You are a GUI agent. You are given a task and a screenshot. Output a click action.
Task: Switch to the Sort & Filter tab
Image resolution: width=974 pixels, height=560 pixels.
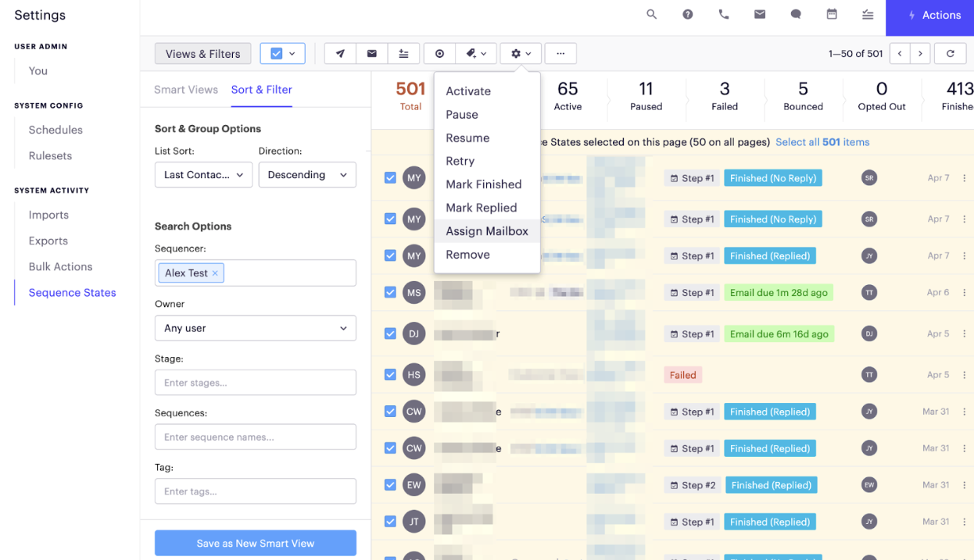261,90
